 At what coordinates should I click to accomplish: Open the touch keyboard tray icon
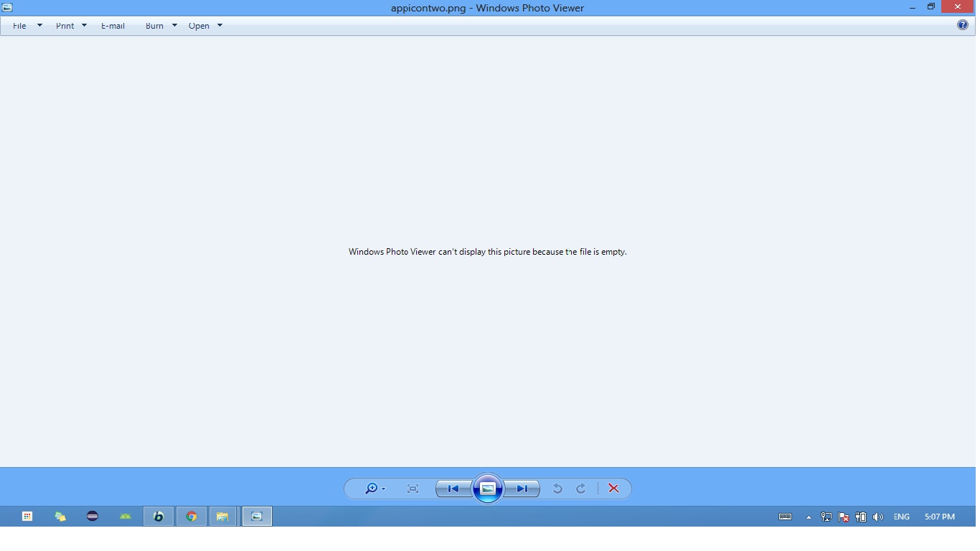[786, 517]
